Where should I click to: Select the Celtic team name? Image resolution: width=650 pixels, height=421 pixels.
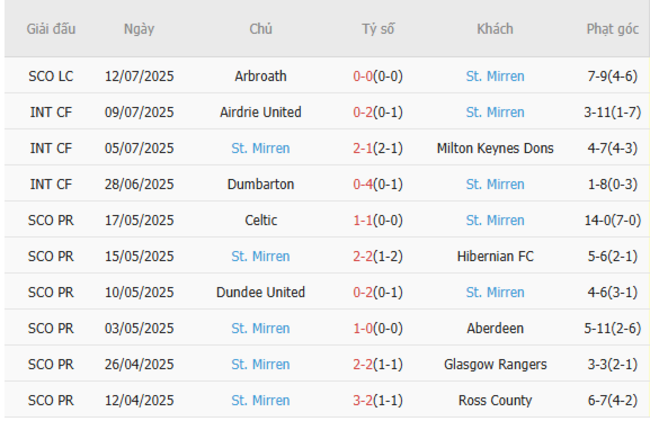pyautogui.click(x=260, y=220)
